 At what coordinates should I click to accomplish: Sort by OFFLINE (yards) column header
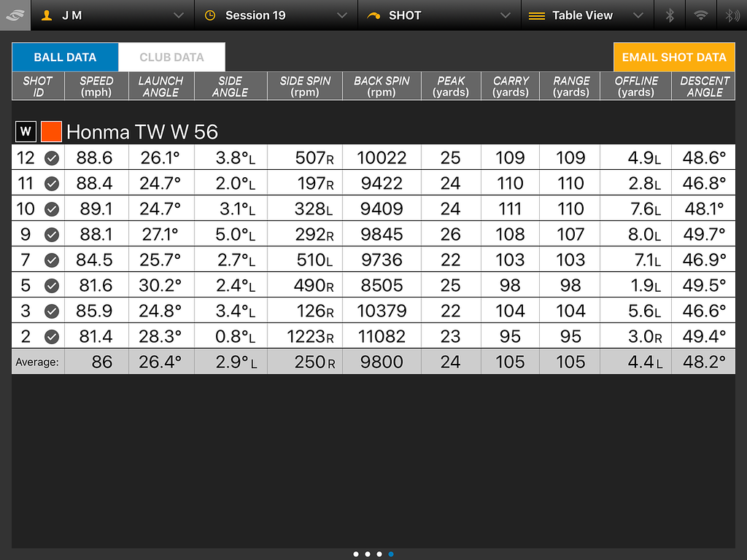[635, 86]
